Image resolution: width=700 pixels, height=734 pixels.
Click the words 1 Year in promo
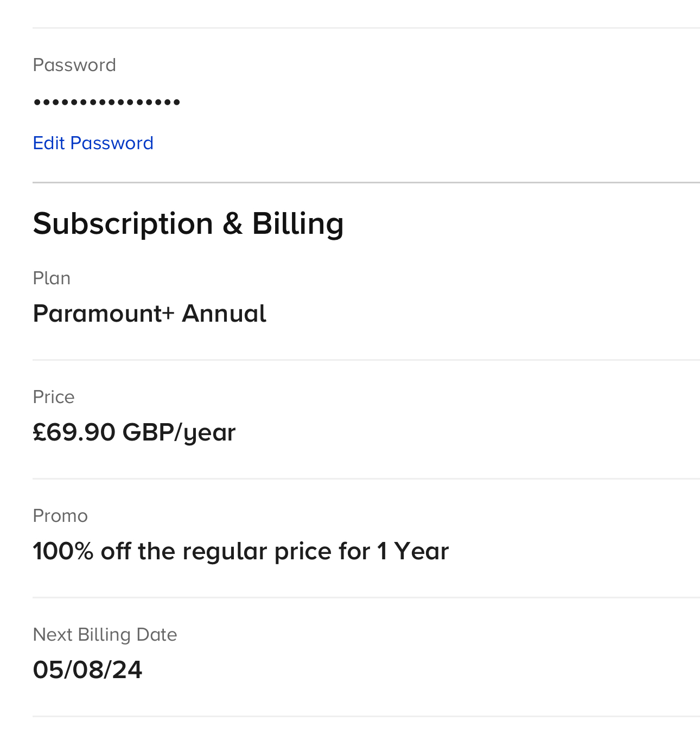click(413, 551)
